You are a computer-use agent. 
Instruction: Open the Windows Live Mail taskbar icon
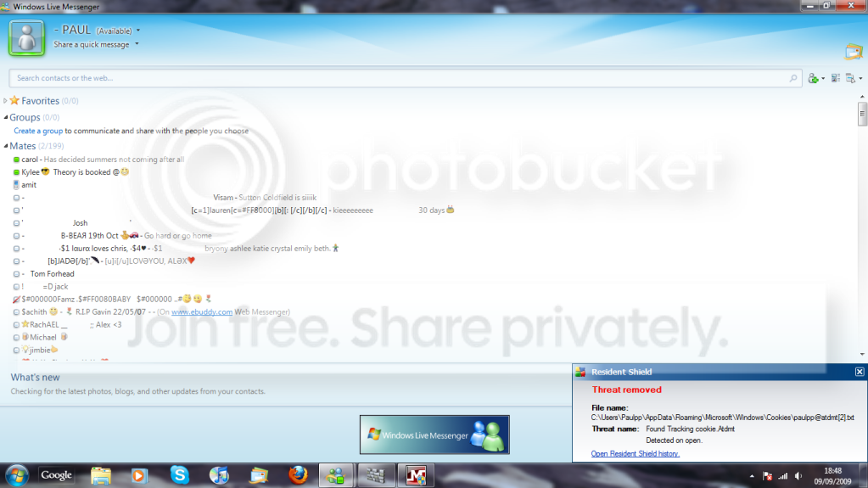click(x=259, y=476)
